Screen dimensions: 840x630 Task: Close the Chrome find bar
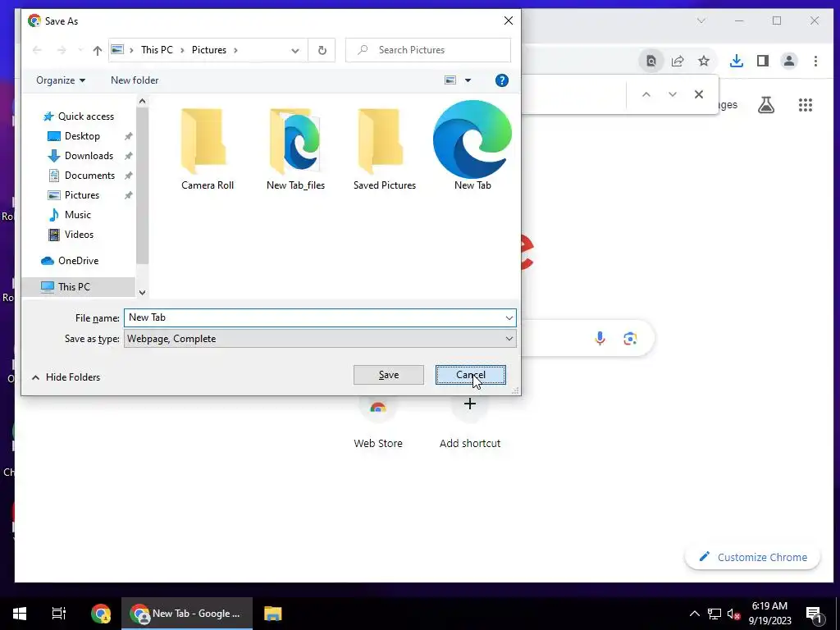(699, 94)
